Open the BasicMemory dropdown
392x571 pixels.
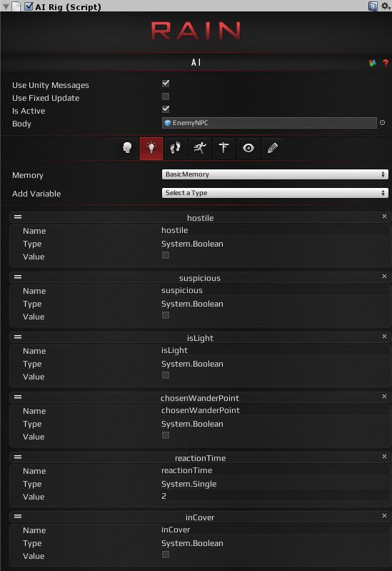275,174
